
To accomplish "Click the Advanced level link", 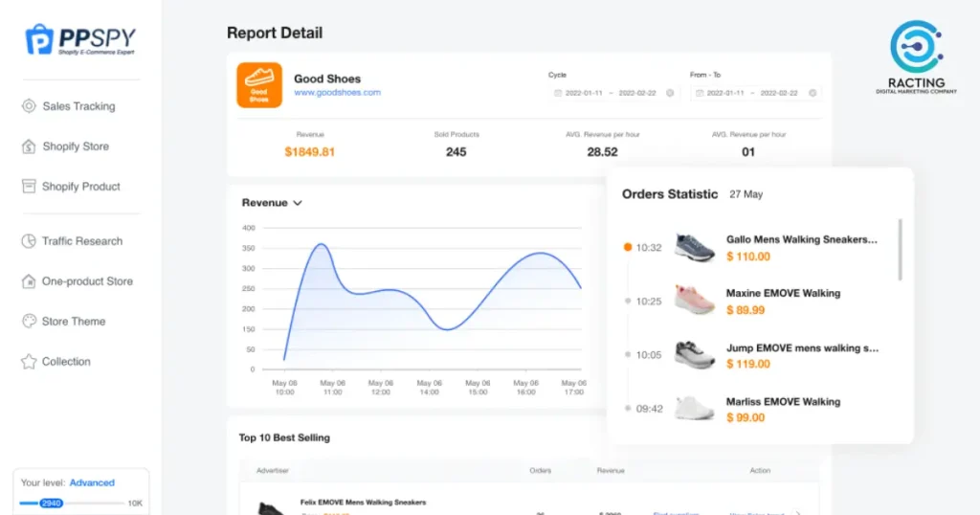I will [92, 482].
